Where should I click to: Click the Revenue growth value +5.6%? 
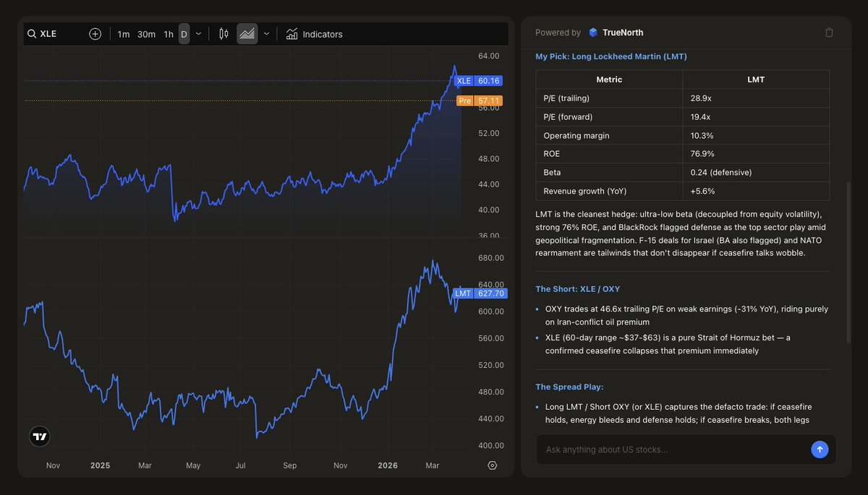click(x=703, y=191)
